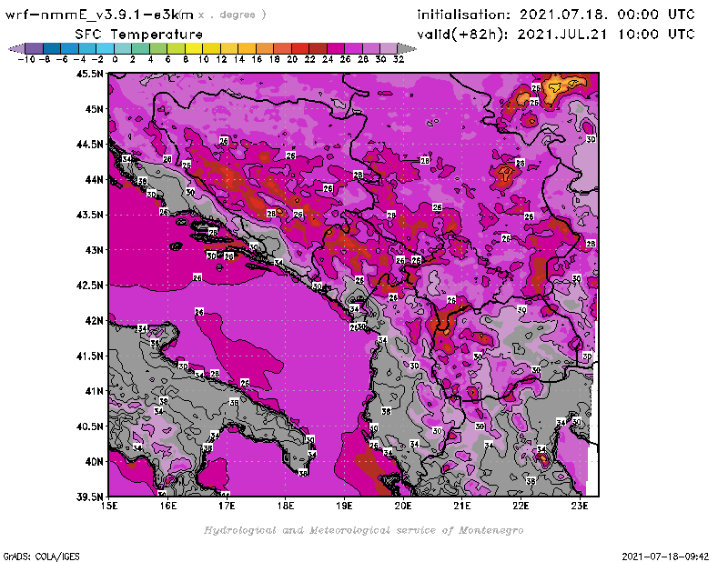The image size is (728, 562).
Task: Select the 40N latitude label
Action: [x=94, y=462]
